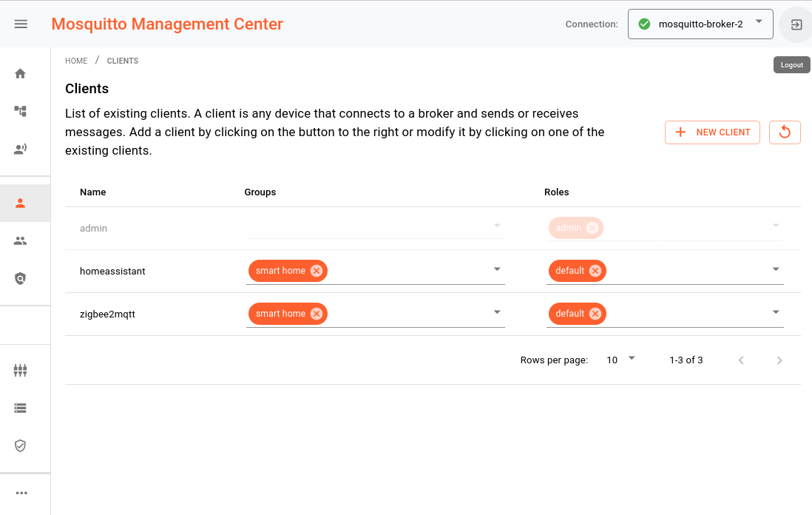This screenshot has height=515, width=812.
Task: Expand the Groups dropdown for homeassistant
Action: 497,269
